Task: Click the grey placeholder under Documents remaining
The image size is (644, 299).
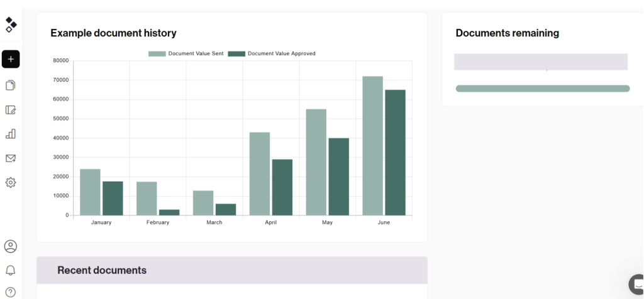Action: (541, 62)
